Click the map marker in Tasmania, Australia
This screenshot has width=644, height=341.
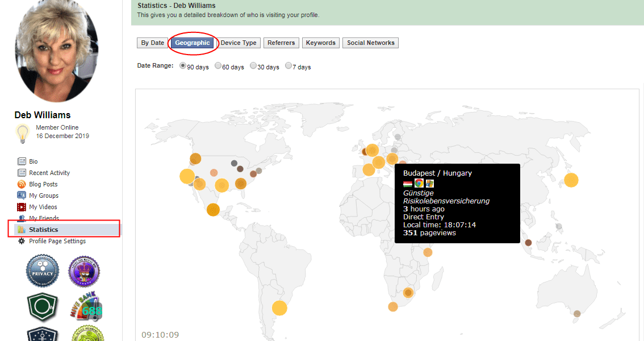point(577,314)
